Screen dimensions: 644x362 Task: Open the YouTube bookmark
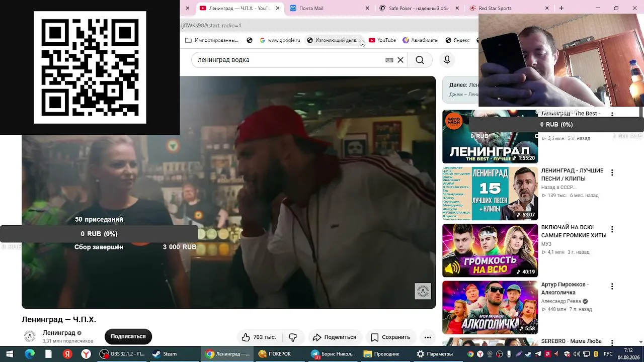[382, 40]
